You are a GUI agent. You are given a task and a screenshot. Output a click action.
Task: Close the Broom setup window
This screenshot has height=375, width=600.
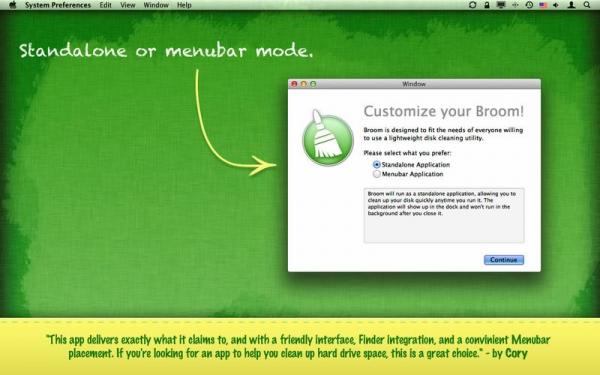[x=294, y=84]
